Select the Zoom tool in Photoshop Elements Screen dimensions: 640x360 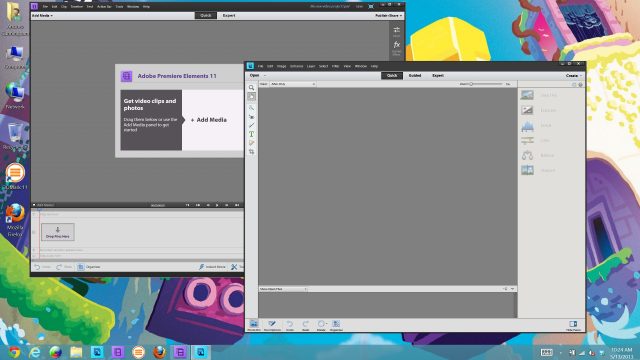coord(251,88)
